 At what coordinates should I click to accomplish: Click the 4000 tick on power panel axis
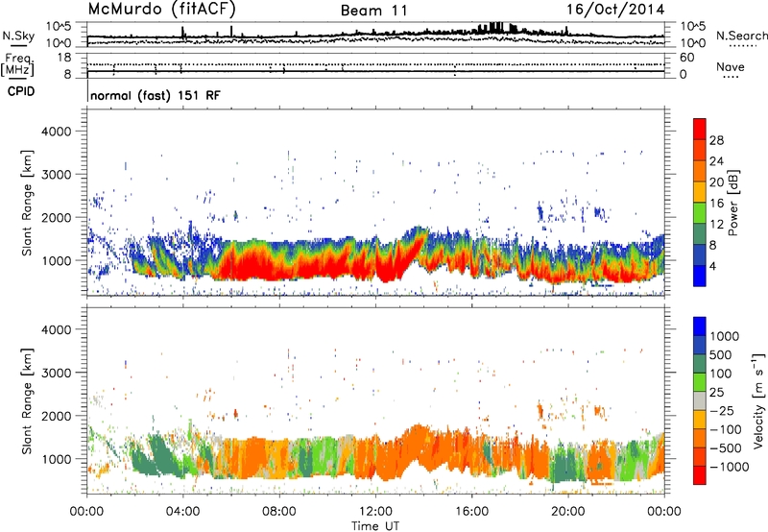[x=56, y=132]
